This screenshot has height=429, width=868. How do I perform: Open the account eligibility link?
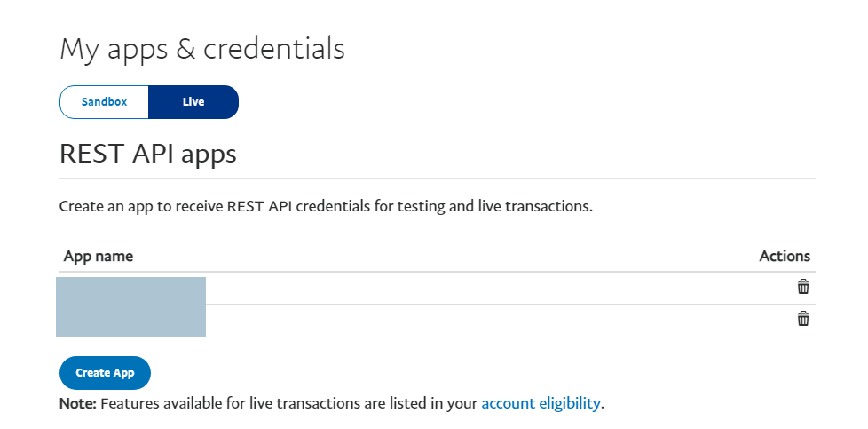541,403
